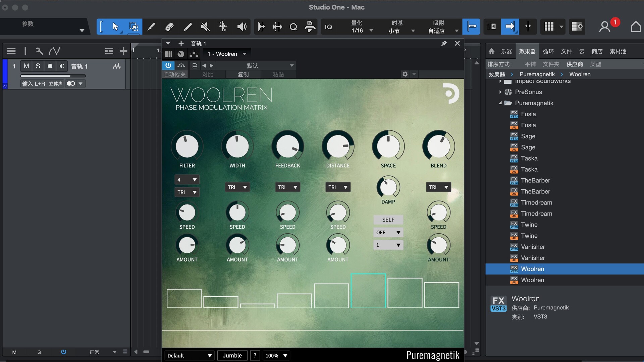This screenshot has width=644, height=362.
Task: Select Timedream VST3 in effects list
Action: pos(536,202)
